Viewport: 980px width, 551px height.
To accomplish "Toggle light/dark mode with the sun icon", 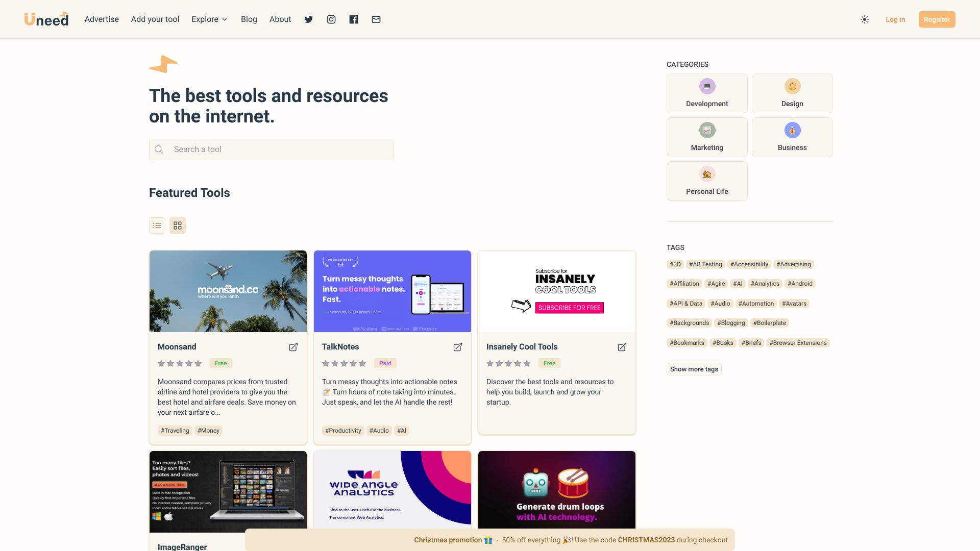I will coord(865,19).
